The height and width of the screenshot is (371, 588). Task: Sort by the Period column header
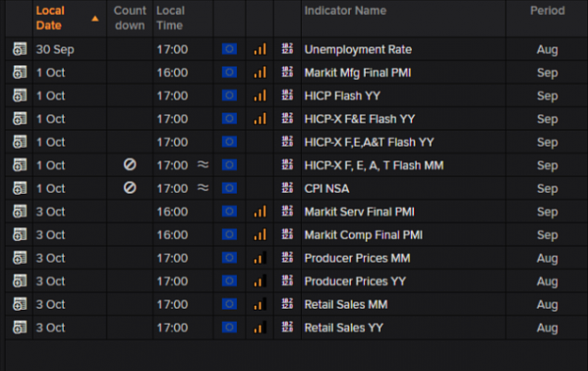548,10
